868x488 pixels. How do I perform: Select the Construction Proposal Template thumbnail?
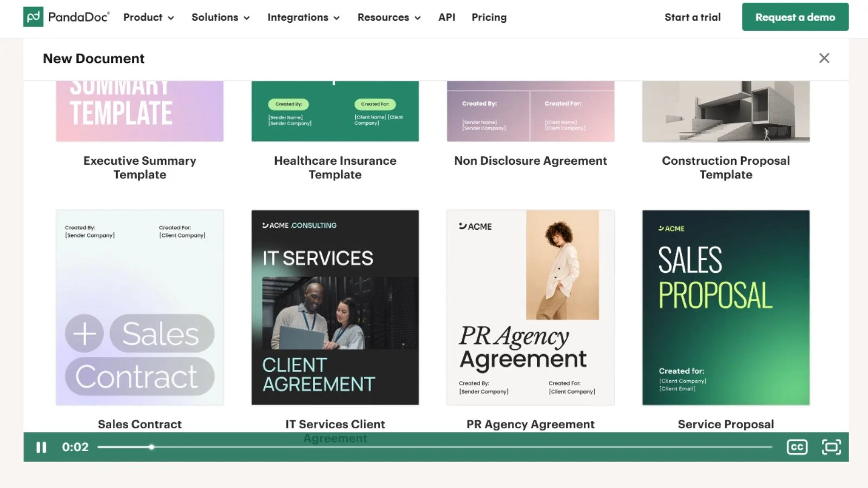pyautogui.click(x=726, y=111)
